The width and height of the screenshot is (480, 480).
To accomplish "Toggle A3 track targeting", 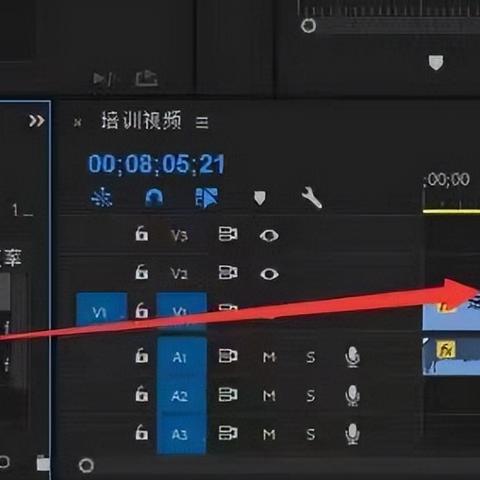I will point(181,434).
